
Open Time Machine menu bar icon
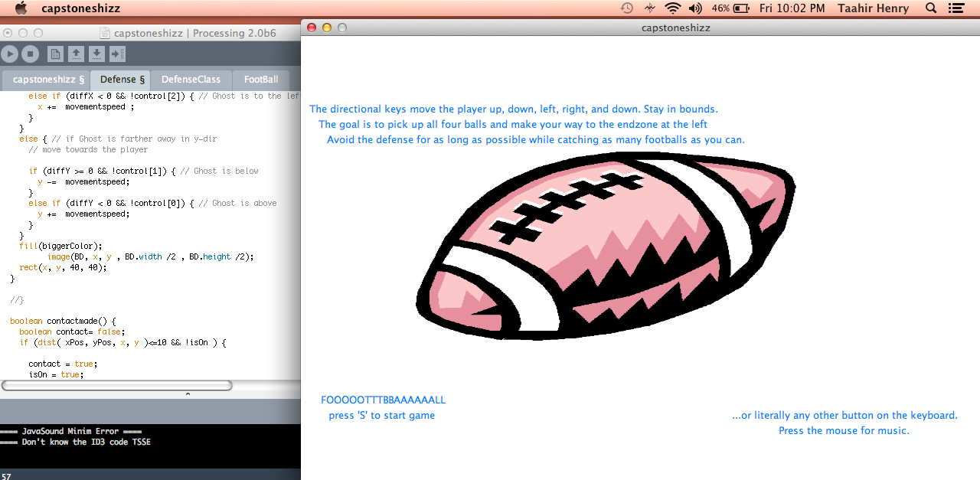click(626, 8)
